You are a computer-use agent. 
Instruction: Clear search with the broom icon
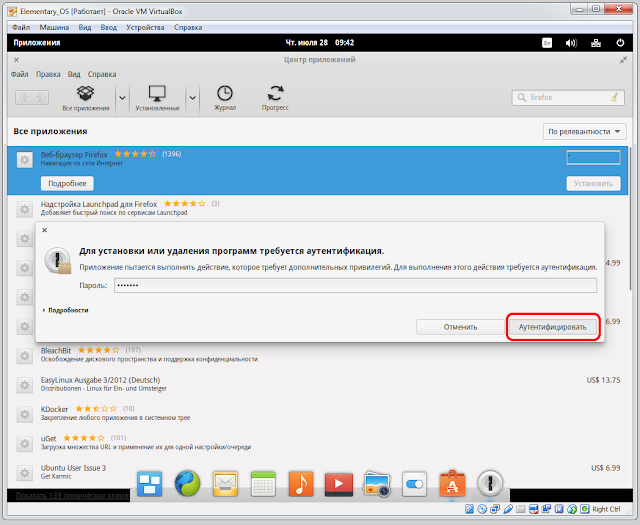pos(614,98)
